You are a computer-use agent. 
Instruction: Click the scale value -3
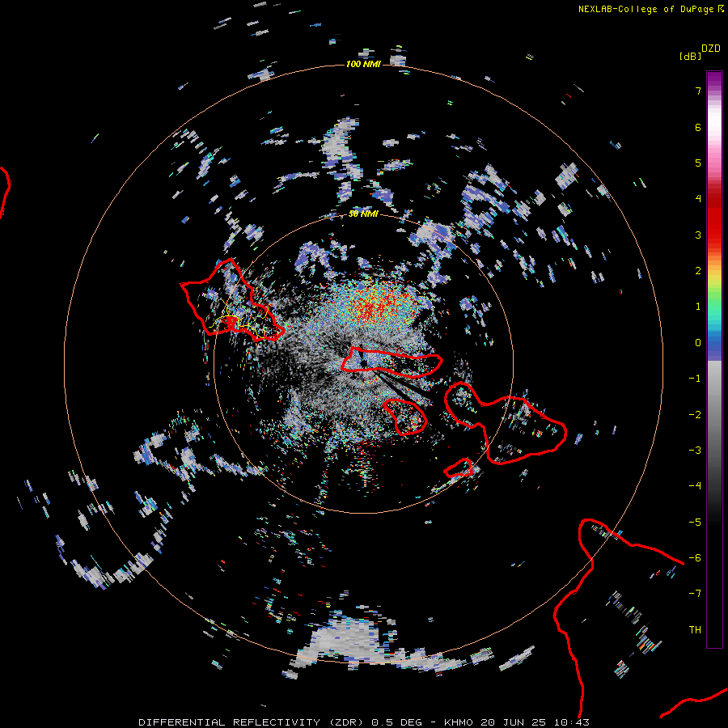pyautogui.click(x=695, y=451)
